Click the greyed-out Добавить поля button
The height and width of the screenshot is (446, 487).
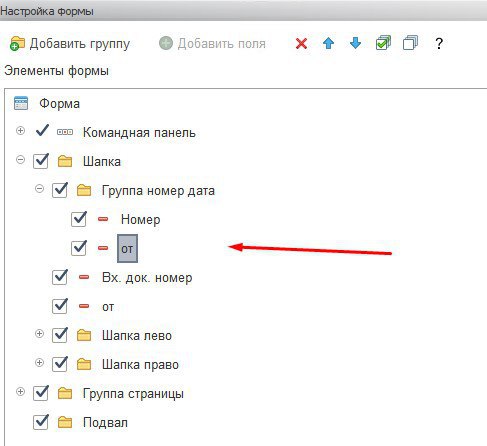coord(212,43)
